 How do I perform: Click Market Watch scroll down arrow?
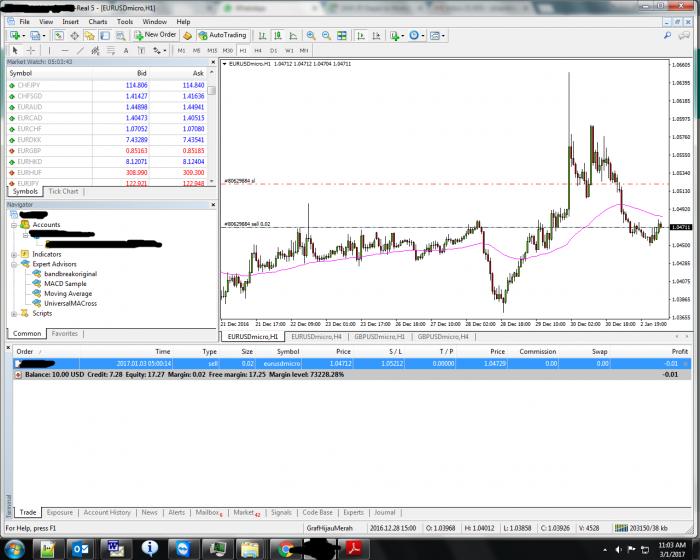(212, 181)
